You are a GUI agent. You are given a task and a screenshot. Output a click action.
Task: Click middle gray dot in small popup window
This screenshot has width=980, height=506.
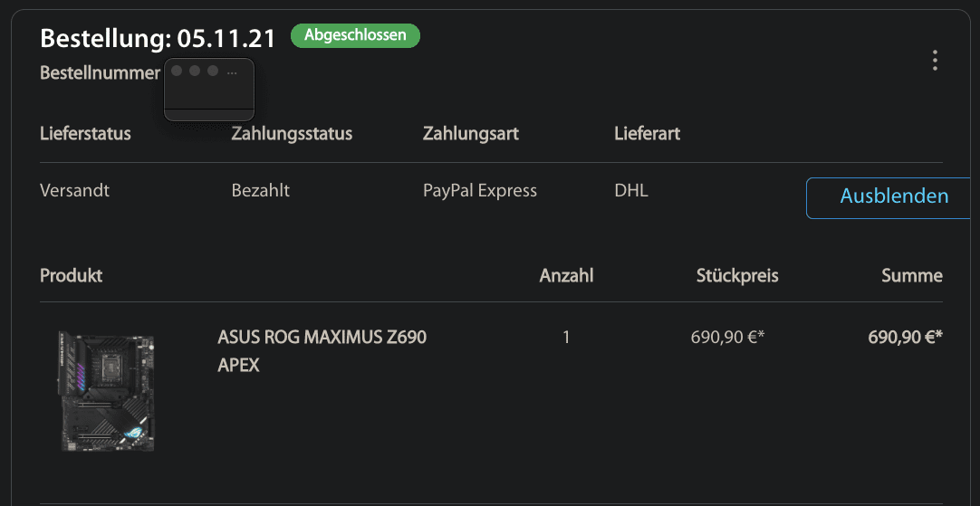pos(195,71)
